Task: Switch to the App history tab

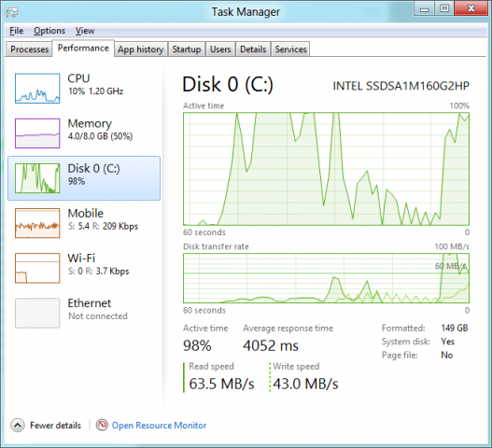Action: [141, 49]
